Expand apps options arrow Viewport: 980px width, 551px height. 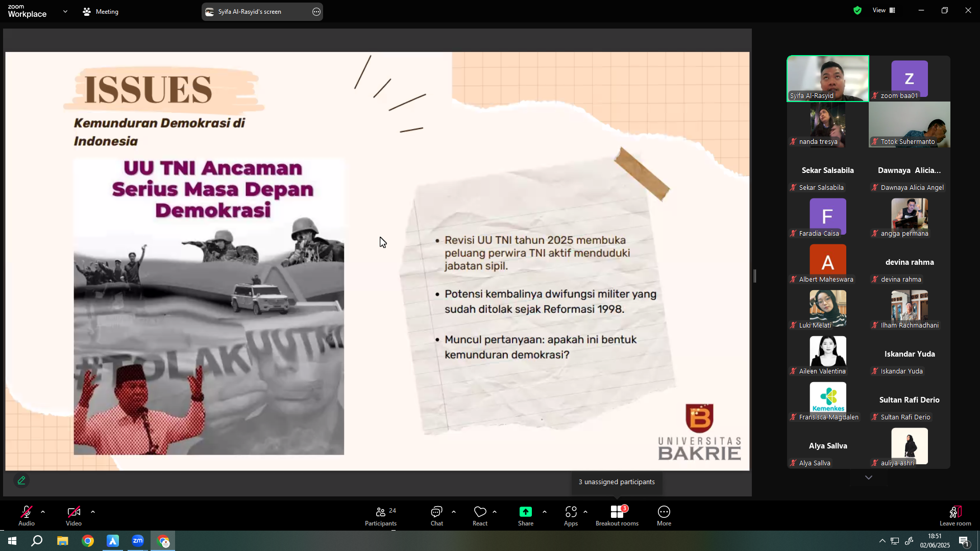click(585, 512)
